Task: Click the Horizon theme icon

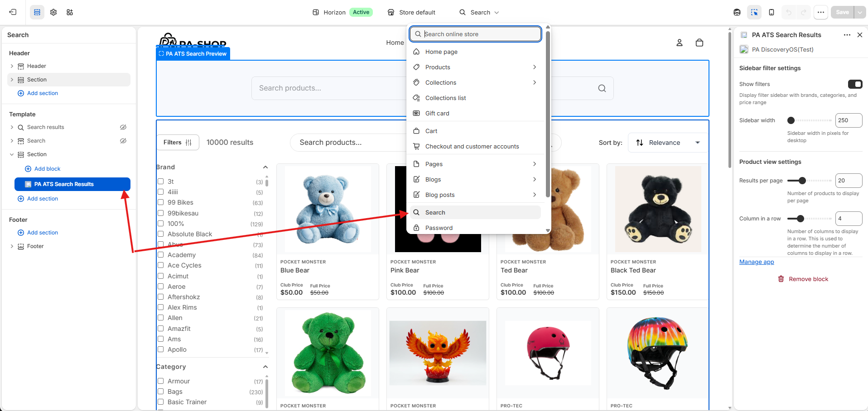Action: 316,12
